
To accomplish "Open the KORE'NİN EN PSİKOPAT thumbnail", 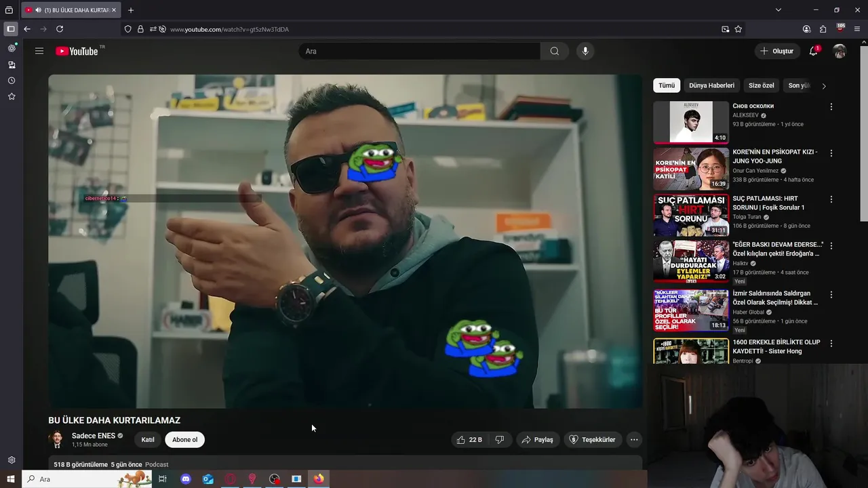I will coord(691,169).
